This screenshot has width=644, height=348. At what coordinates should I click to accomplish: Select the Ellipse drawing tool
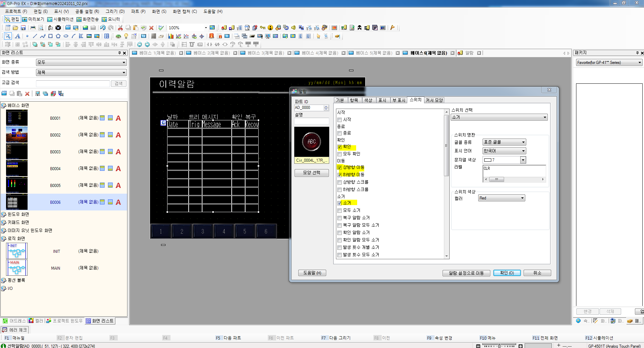pos(66,36)
